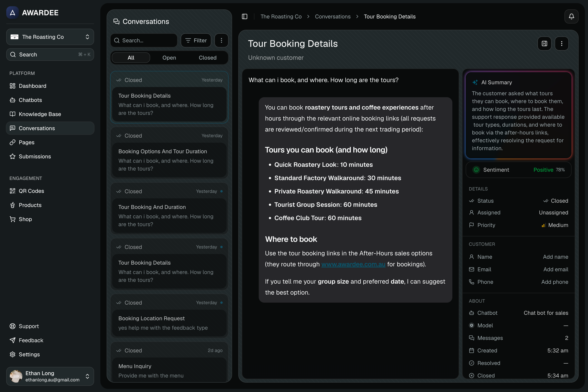Click the global Search field in sidebar
Viewport: 588px width, 392px height.
[x=50, y=54]
